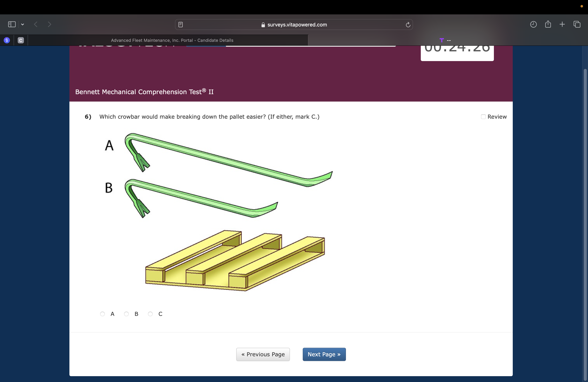Image resolution: width=588 pixels, height=382 pixels.
Task: Select radio button answer C
Action: coord(150,314)
